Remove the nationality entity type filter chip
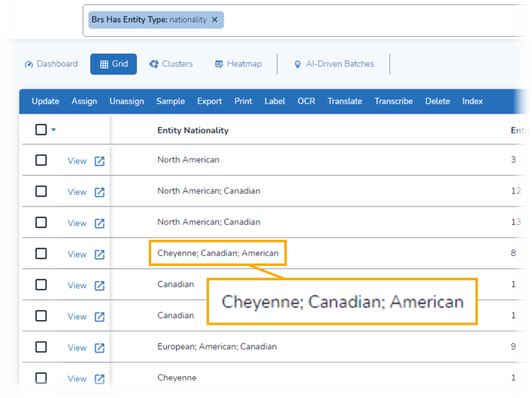 click(214, 20)
